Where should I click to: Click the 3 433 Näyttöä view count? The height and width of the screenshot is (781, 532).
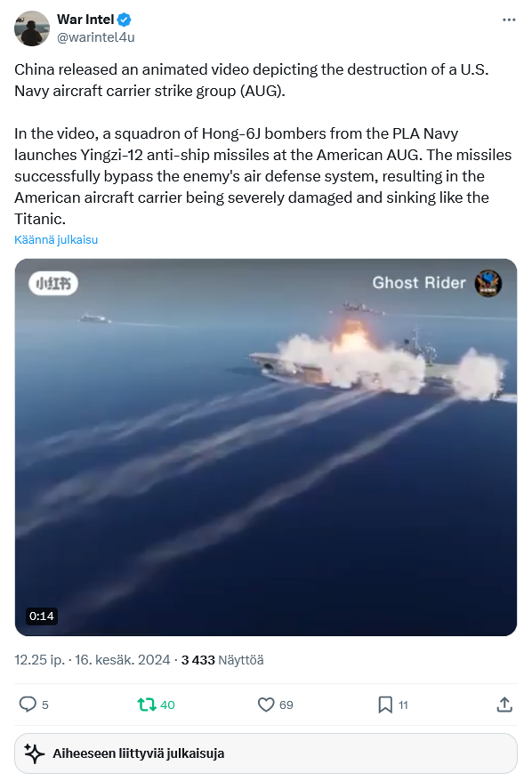tap(222, 660)
